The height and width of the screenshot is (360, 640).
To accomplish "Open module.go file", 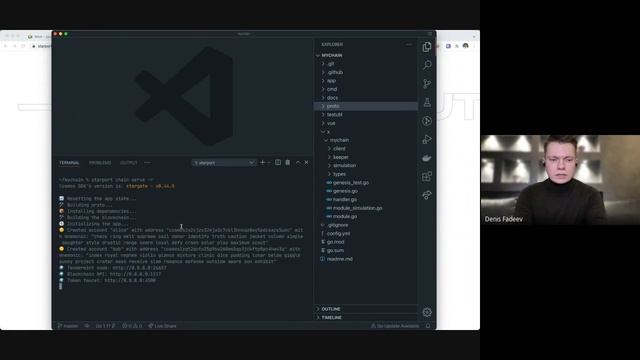I will (366, 216).
